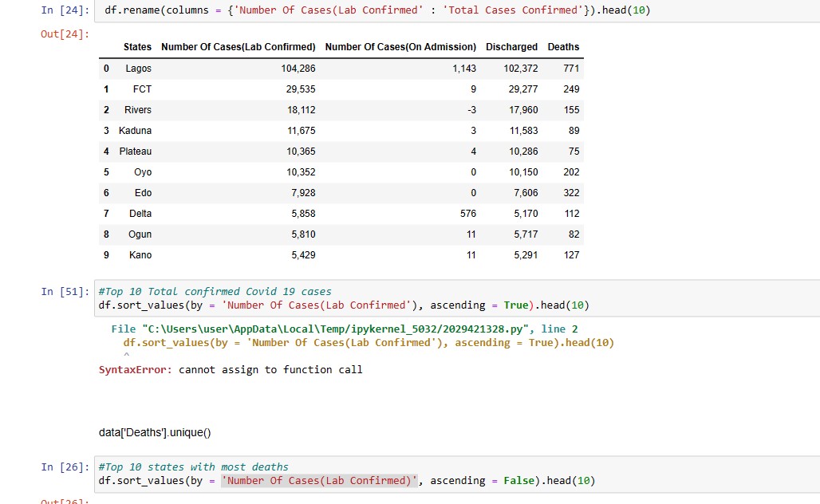The image size is (820, 504).
Task: Select the 'FCT' state cell
Action: pos(142,89)
